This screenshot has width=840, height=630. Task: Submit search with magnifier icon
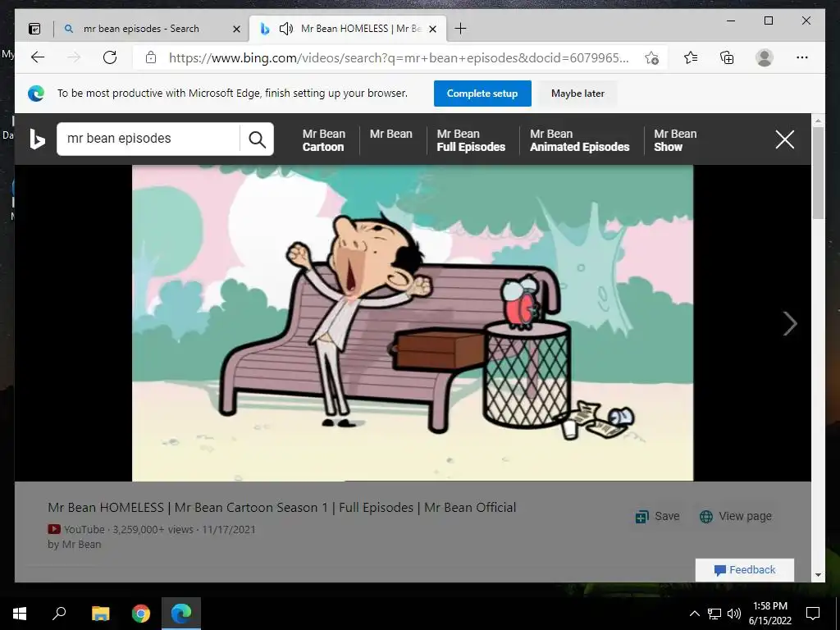(257, 139)
